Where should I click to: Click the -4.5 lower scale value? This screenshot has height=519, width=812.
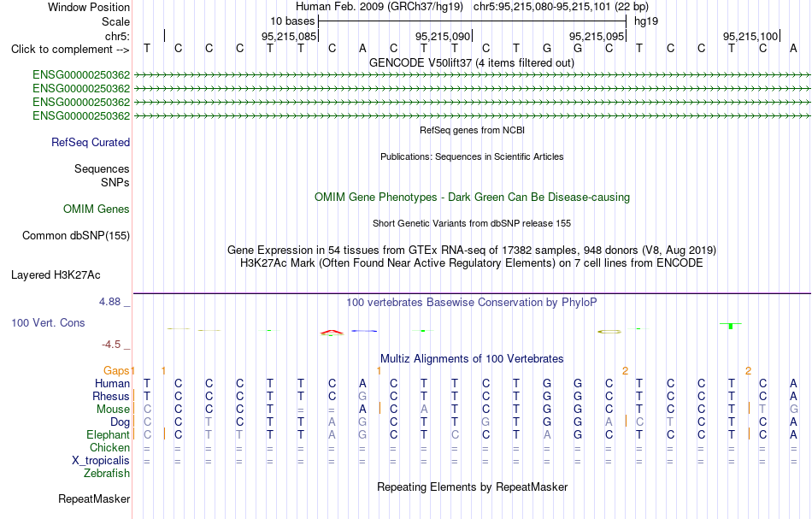click(111, 345)
